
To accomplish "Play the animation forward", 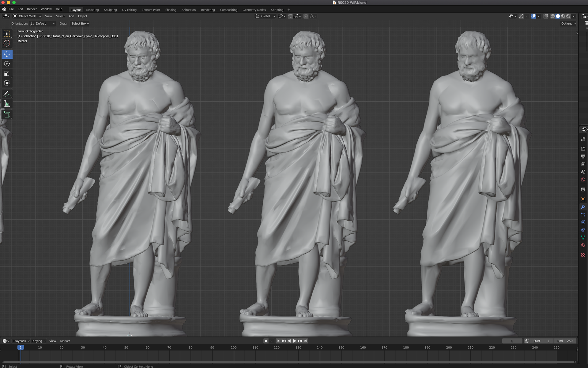I will pyautogui.click(x=295, y=341).
